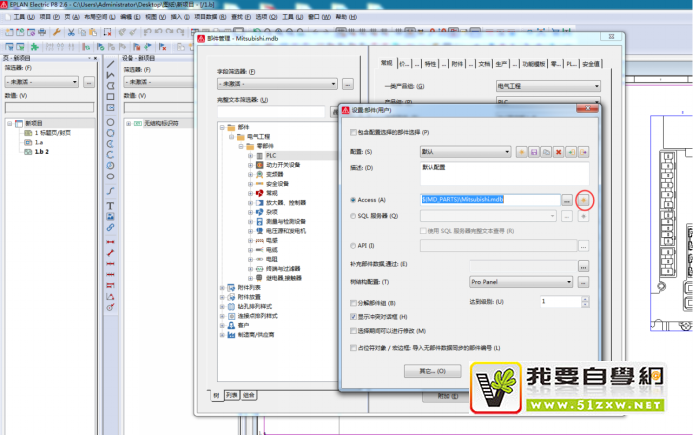Open the 配置 dropdown showing 默认
This screenshot has width=699, height=435.
point(465,151)
